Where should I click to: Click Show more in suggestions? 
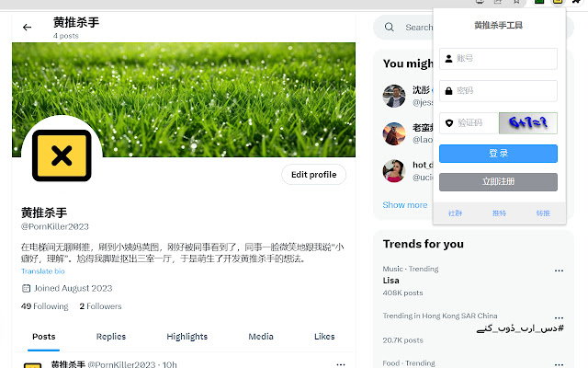[405, 205]
